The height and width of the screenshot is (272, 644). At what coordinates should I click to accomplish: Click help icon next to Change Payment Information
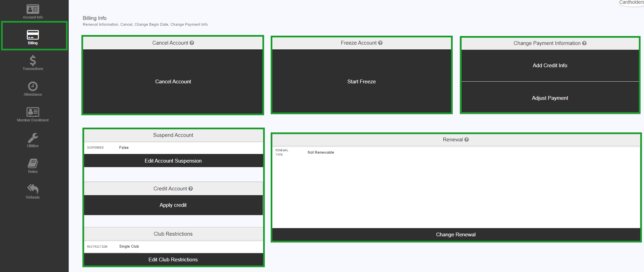pos(584,43)
